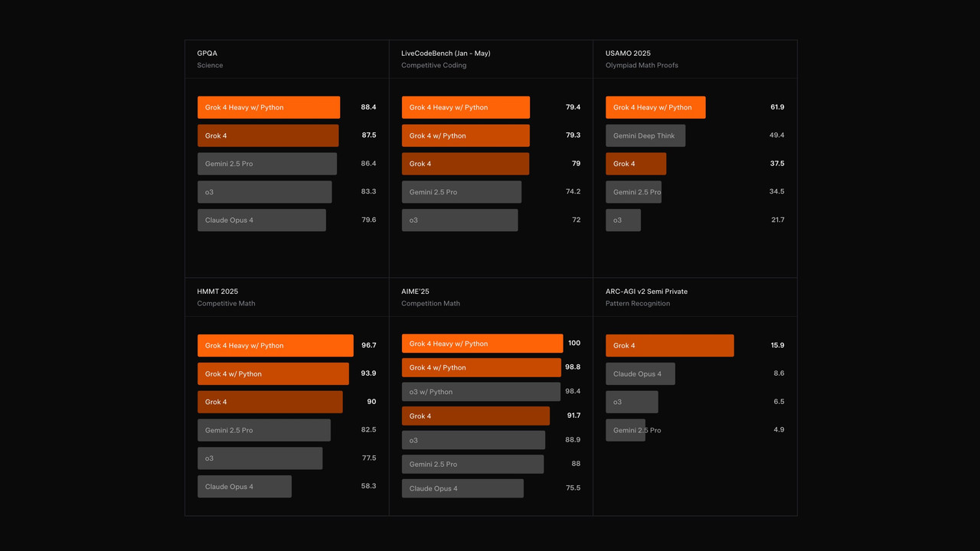The height and width of the screenshot is (551, 980).
Task: Select Grok 4 Heavy w/ Python bar in HMMT
Action: [x=276, y=346]
